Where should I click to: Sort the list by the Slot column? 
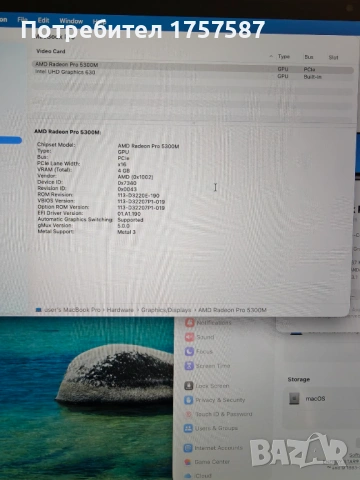coord(333,57)
